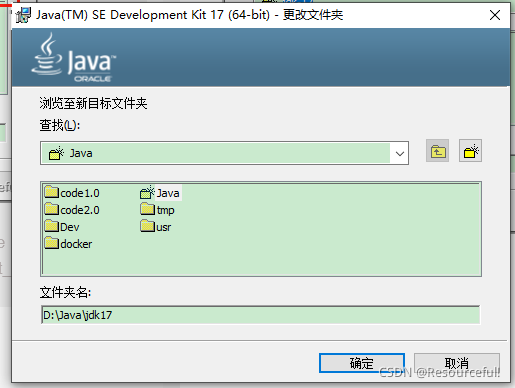Focus the folder name field D:\Java\jdk17
515x388 pixels.
[261, 315]
